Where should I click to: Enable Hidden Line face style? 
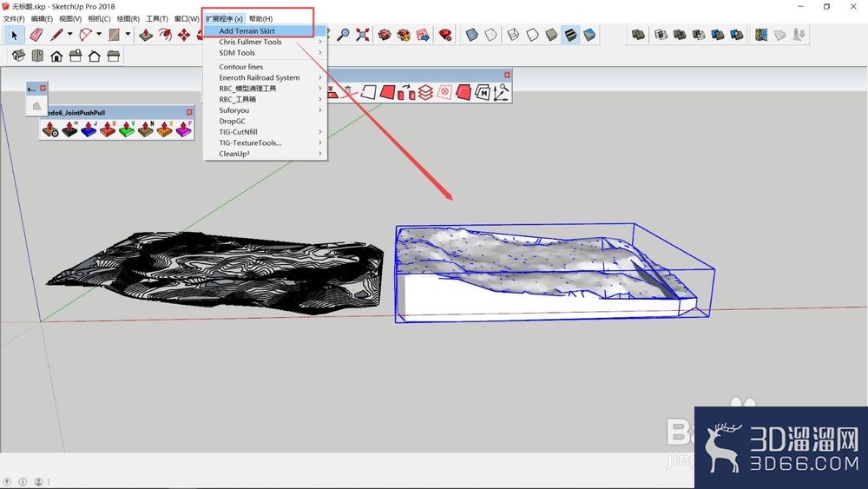coord(532,35)
